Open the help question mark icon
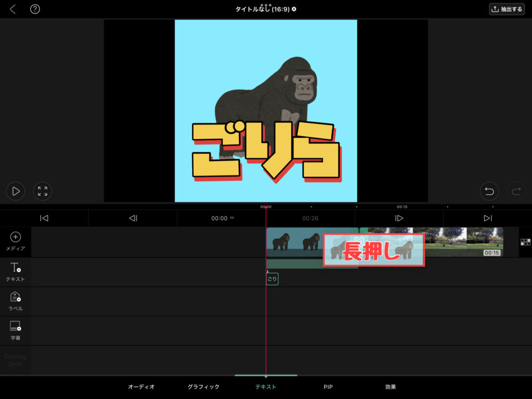Screen dimensions: 532x399 [35, 9]
